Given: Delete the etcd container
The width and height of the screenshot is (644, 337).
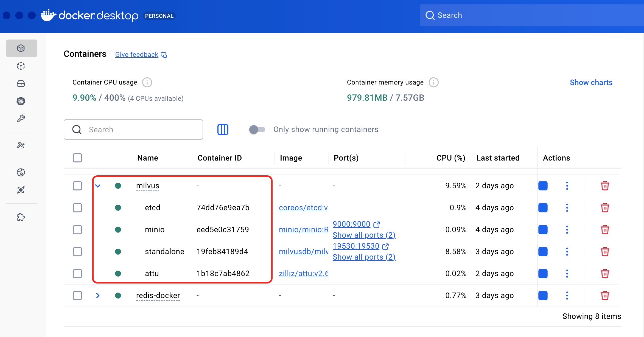Looking at the screenshot, I should click(605, 208).
